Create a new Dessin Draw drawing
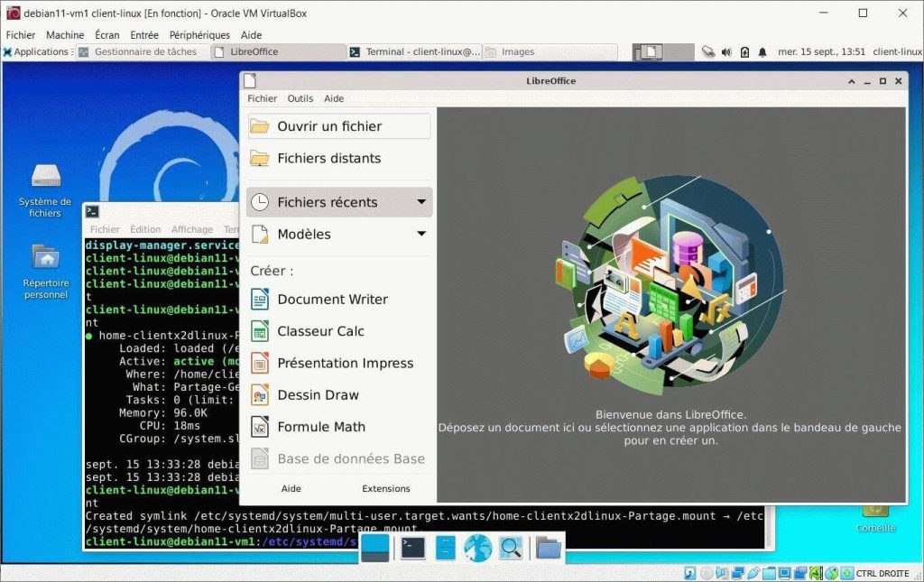Viewport: 924px width, 582px height. 305,394
